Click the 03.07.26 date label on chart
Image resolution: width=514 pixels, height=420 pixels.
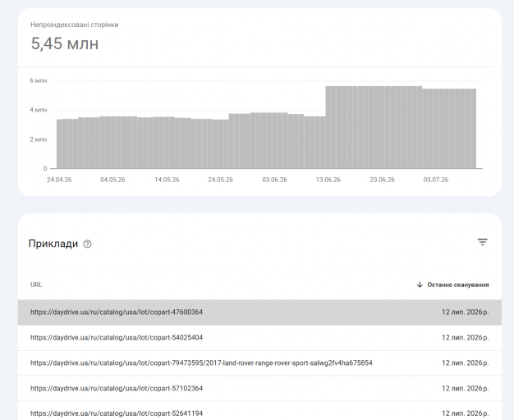tap(436, 180)
